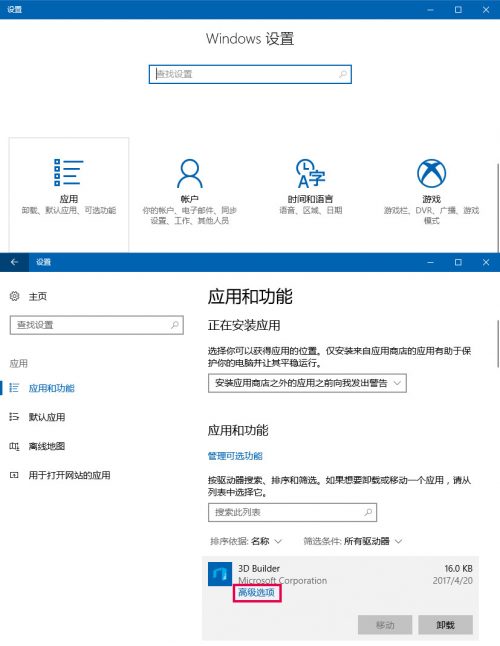Image resolution: width=500 pixels, height=646 pixels.
Task: Click the 主页 gear icon
Action: click(x=14, y=296)
